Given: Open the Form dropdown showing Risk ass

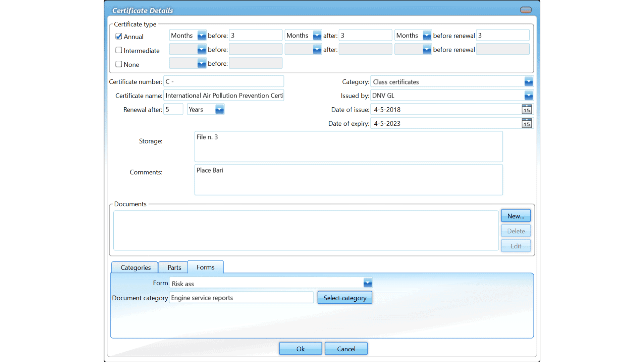Looking at the screenshot, I should point(368,283).
